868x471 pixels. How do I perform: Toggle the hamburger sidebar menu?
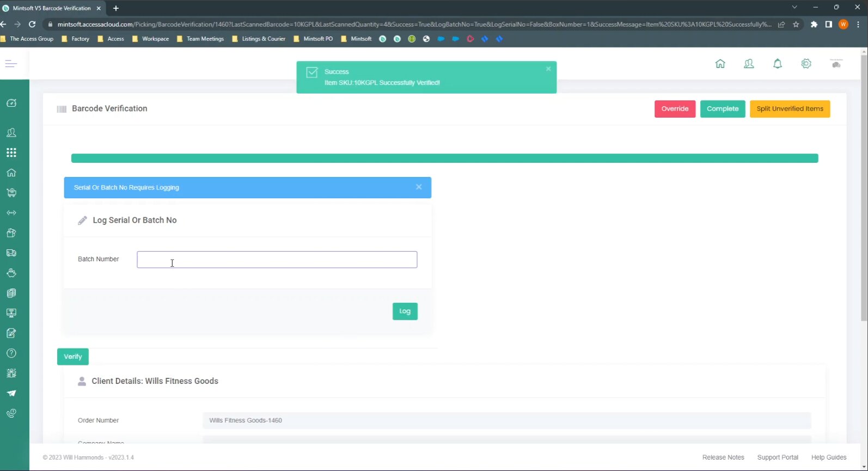(x=11, y=64)
